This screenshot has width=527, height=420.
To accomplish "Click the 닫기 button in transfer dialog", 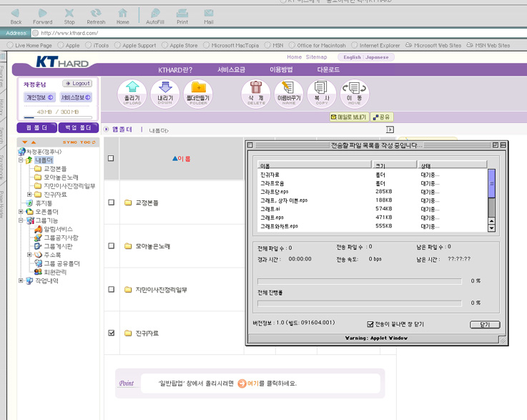I will click(x=484, y=324).
